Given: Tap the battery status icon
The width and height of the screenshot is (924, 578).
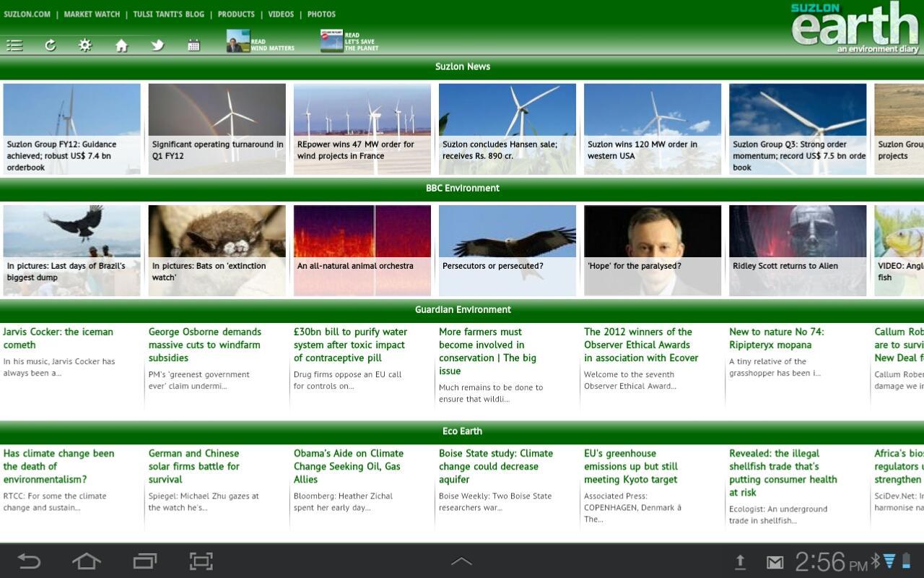Looking at the screenshot, I should pos(907,561).
